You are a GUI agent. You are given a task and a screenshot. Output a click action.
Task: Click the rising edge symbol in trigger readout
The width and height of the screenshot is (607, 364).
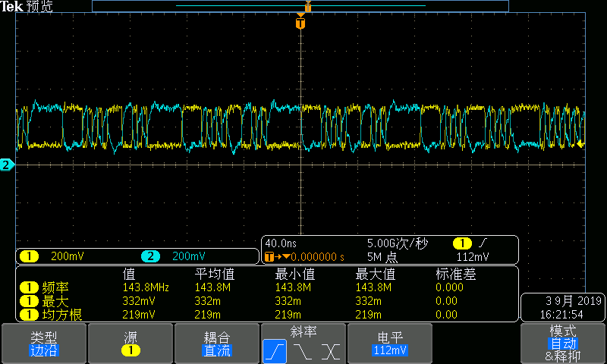tap(483, 243)
